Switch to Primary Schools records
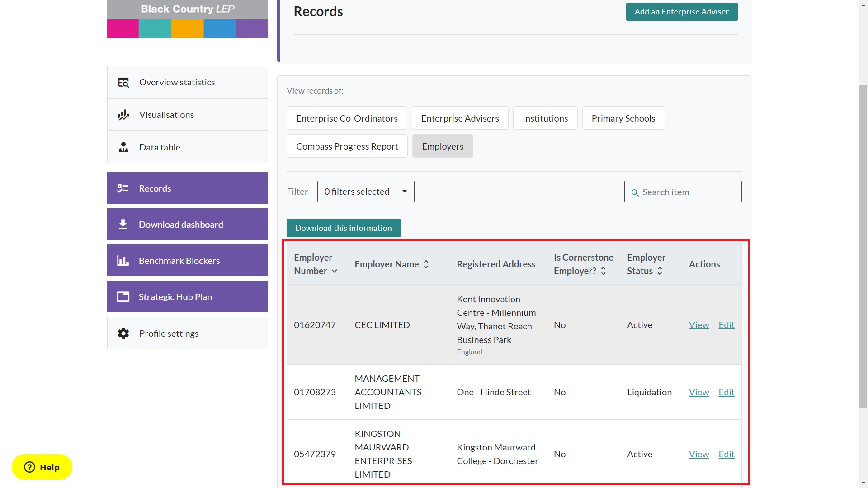This screenshot has width=868, height=488. (623, 118)
